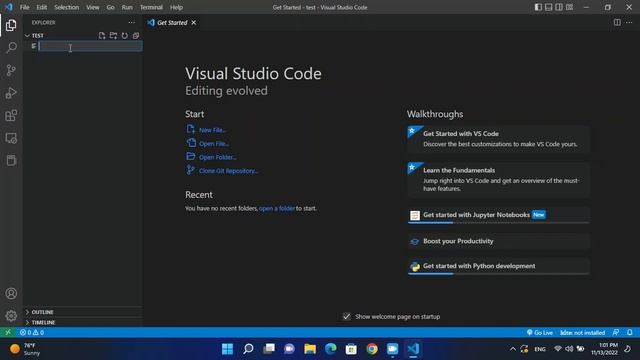Collapse all folders in Explorer

(x=136, y=36)
